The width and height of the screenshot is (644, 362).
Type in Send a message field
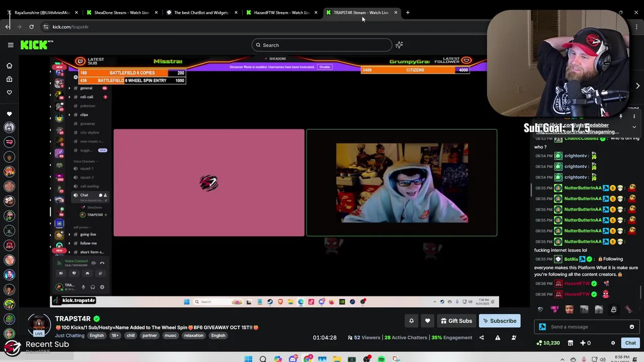(x=587, y=327)
